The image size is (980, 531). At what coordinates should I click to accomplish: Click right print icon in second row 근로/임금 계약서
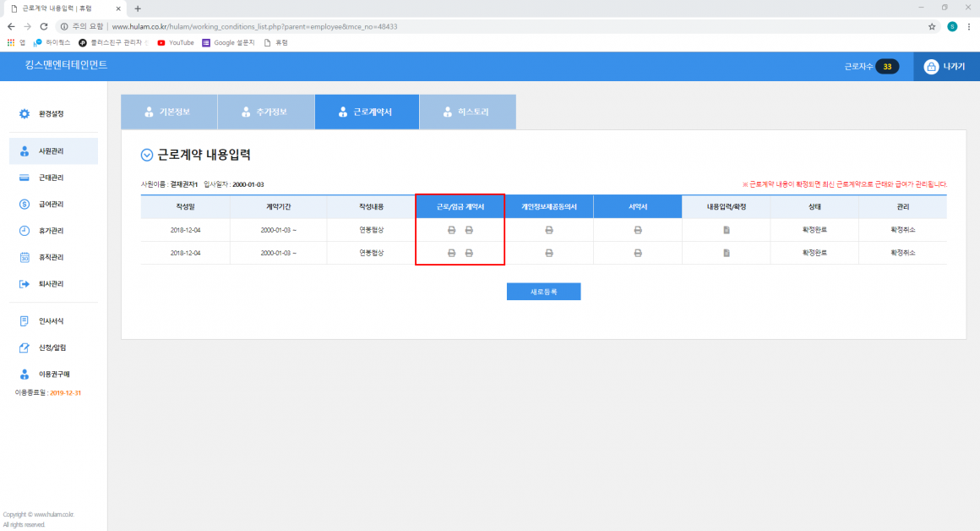point(469,253)
